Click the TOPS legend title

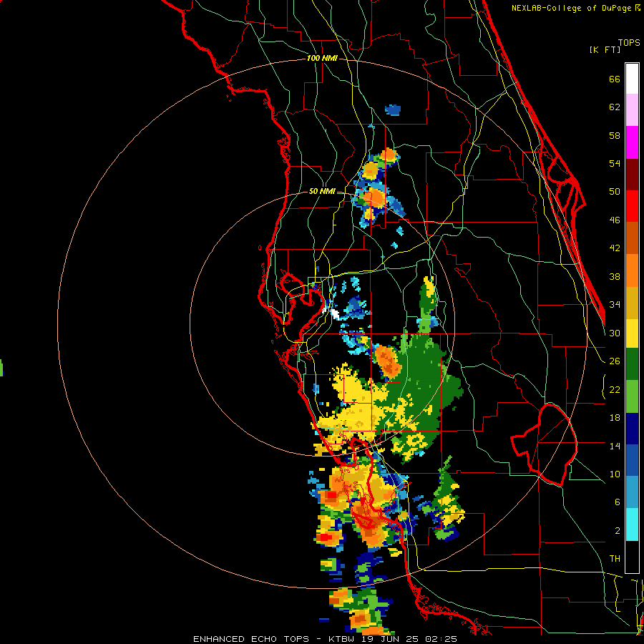tap(629, 42)
